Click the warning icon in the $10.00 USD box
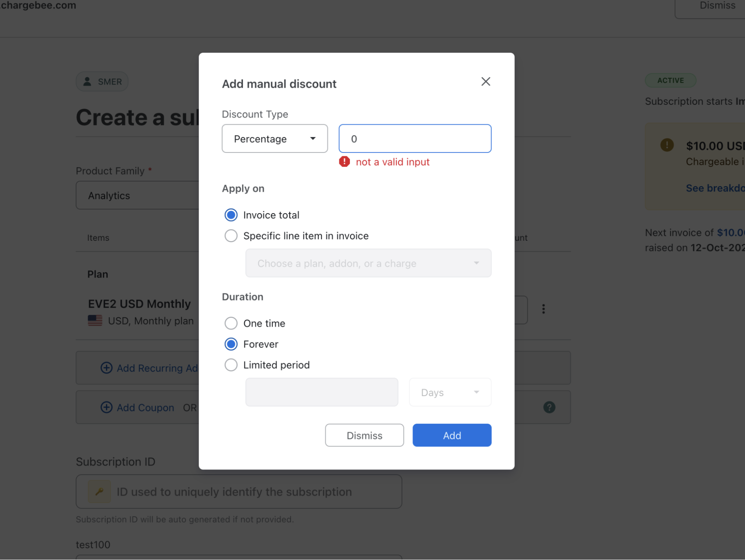 tap(667, 146)
